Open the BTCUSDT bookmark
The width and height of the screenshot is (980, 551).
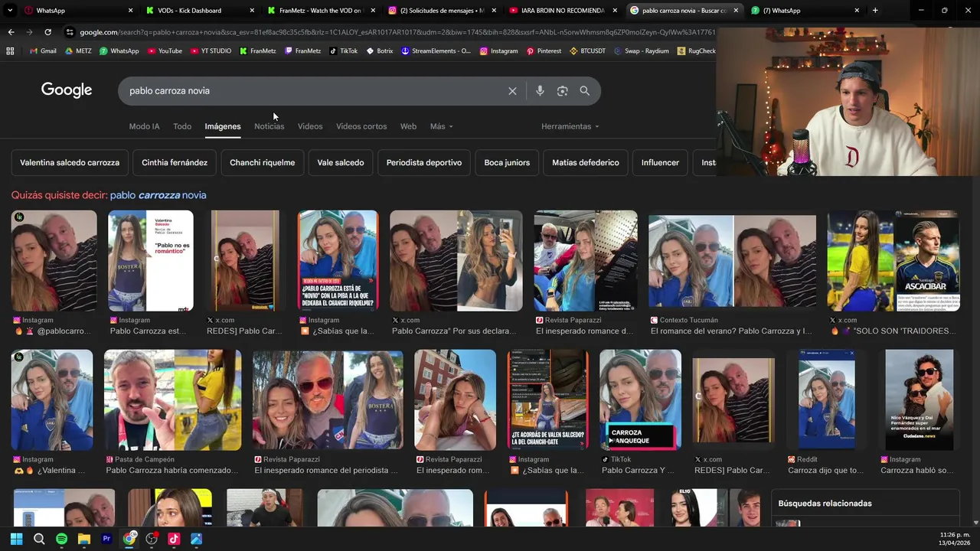(587, 51)
